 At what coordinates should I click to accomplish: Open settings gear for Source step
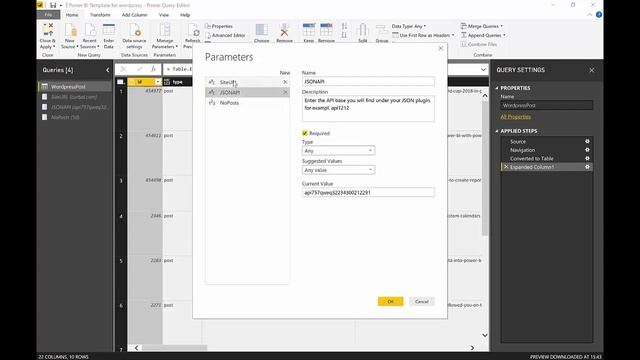click(x=587, y=142)
